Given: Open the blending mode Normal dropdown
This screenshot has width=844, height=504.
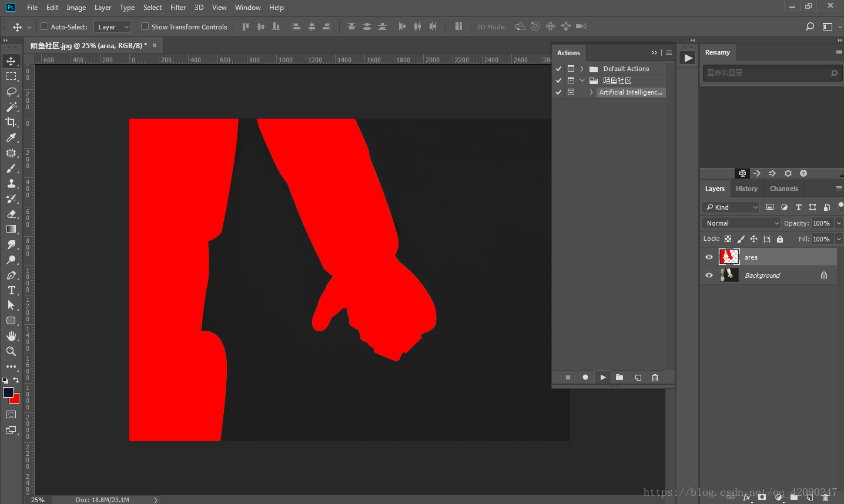Looking at the screenshot, I should 741,223.
